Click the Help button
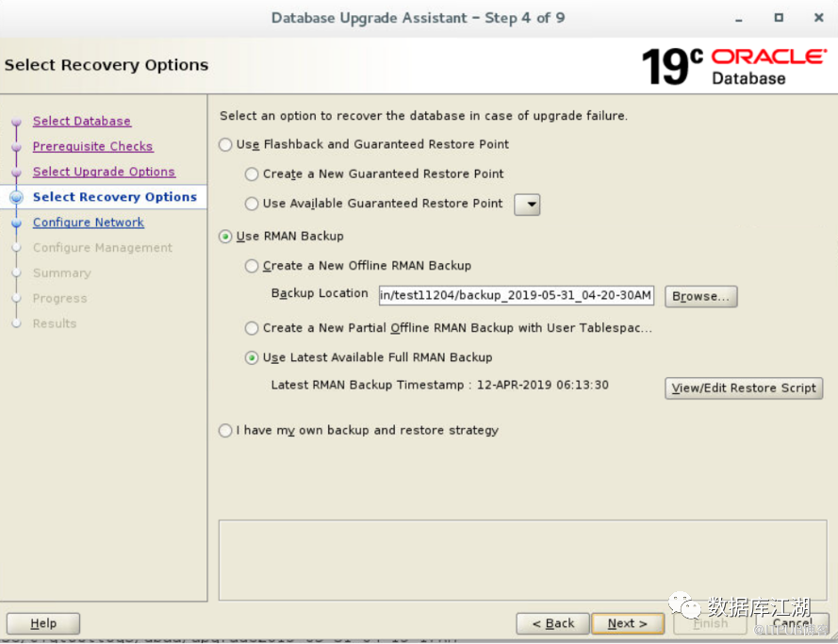 click(43, 623)
